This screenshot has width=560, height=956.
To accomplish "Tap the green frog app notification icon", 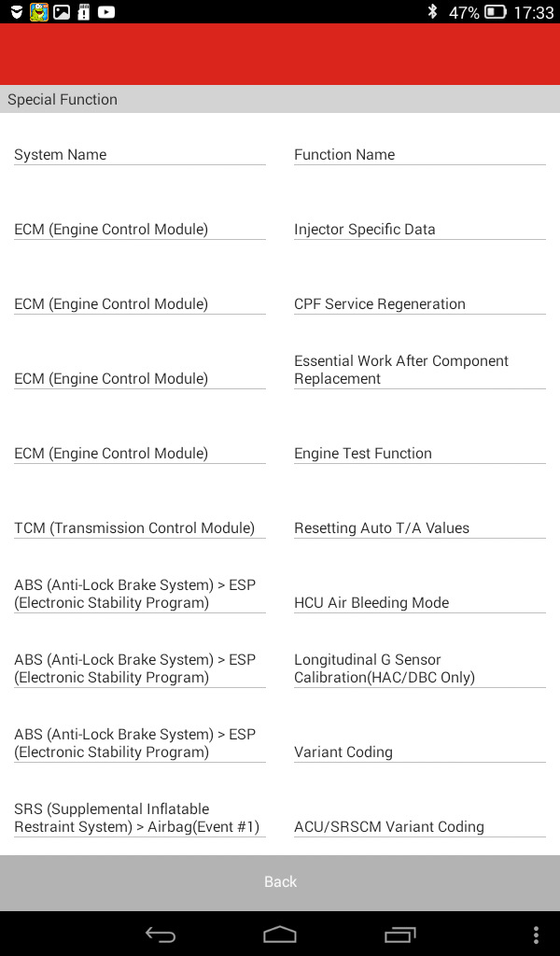I will (x=39, y=11).
